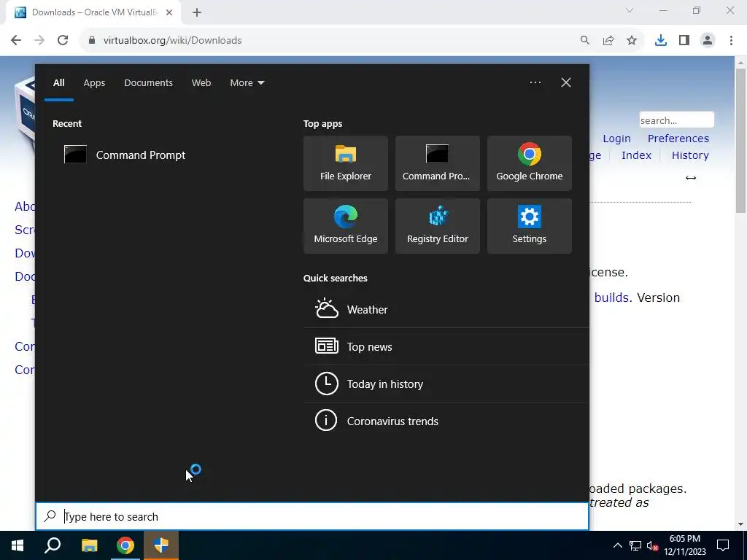Open Chrome tab search chevron
The width and height of the screenshot is (747, 560).
click(630, 10)
